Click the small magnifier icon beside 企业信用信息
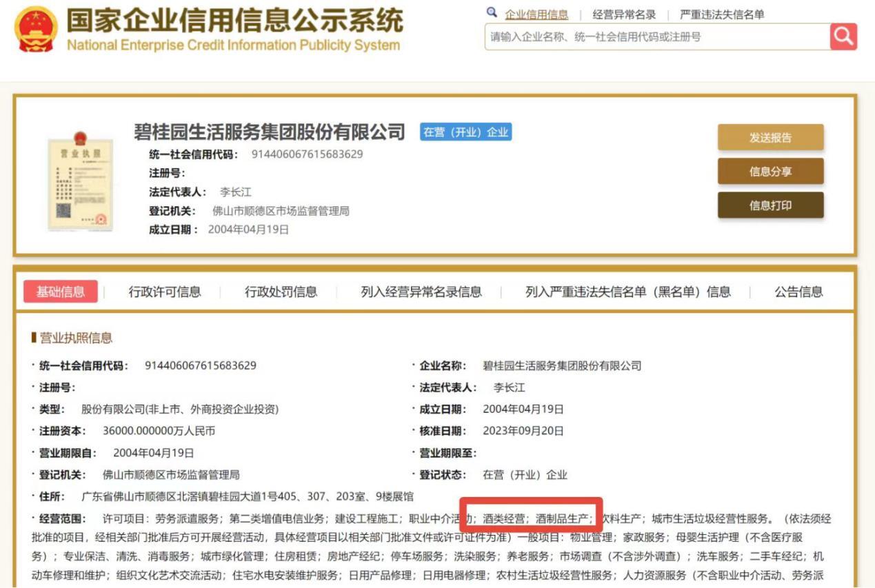The height and width of the screenshot is (588, 875). pos(492,13)
